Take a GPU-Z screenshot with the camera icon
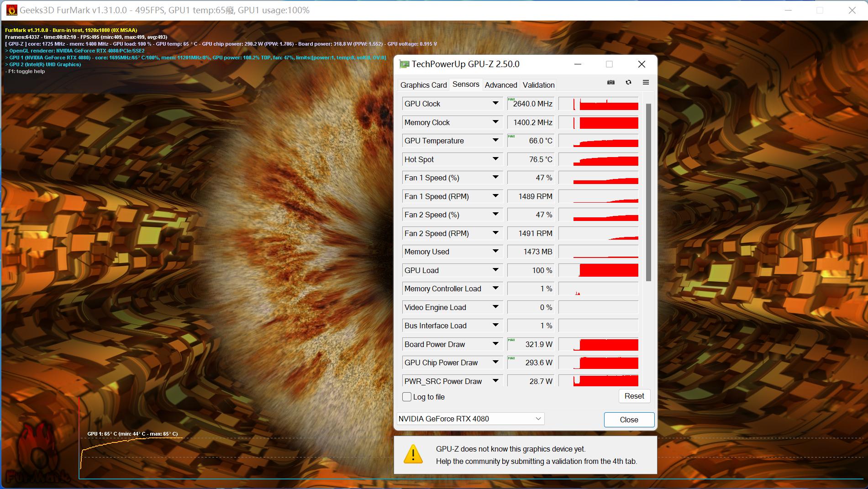The width and height of the screenshot is (868, 489). (611, 82)
